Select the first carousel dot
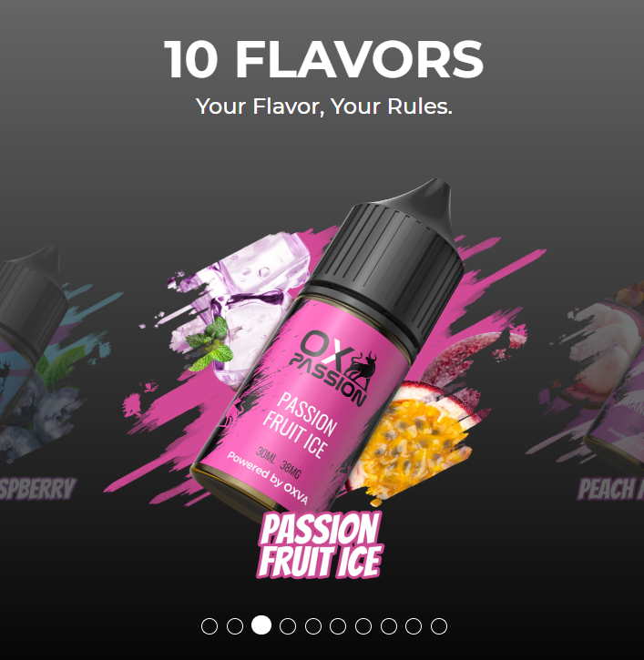Screen dimensions: 644x660 [x=210, y=626]
